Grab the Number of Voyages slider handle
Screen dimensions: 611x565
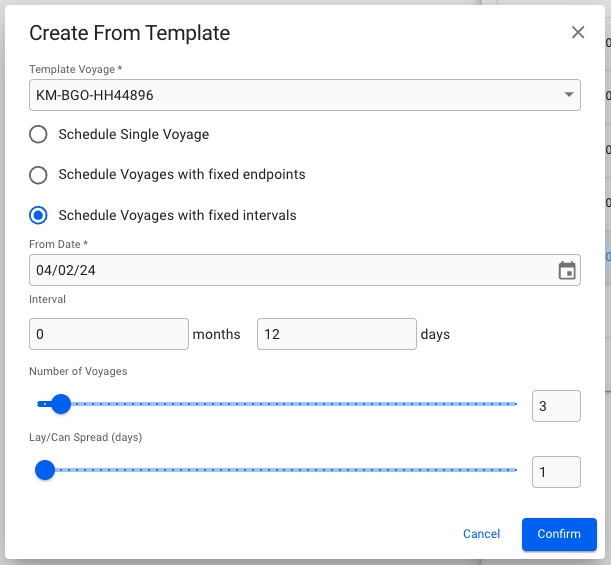point(61,404)
